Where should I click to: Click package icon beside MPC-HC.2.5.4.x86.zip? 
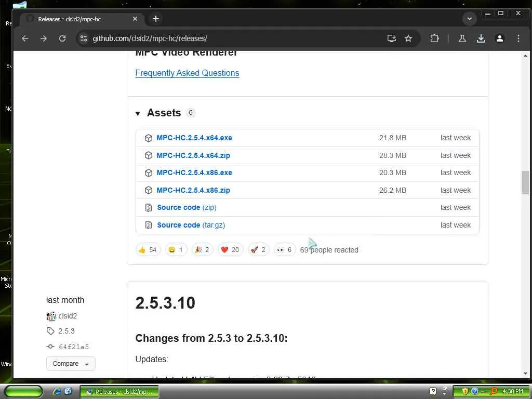(x=148, y=190)
